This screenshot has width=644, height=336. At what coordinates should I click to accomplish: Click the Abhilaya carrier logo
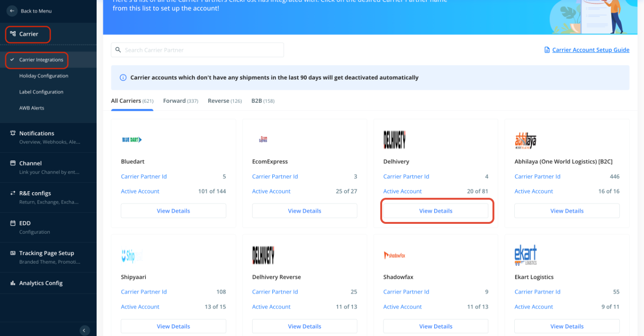pos(526,141)
